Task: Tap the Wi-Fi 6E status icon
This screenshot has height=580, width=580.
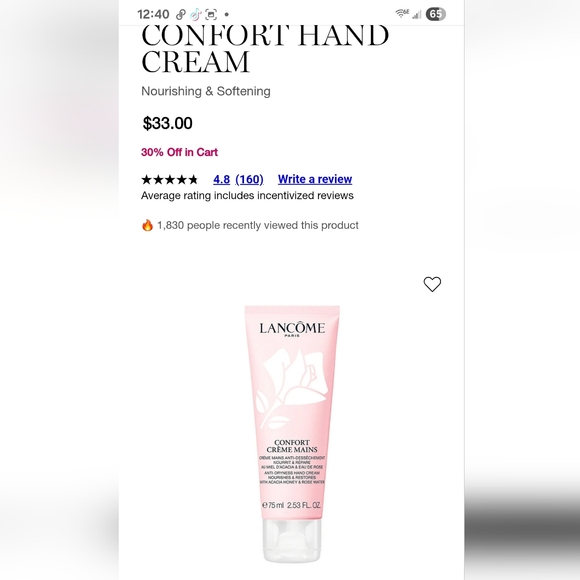Action: [x=402, y=14]
